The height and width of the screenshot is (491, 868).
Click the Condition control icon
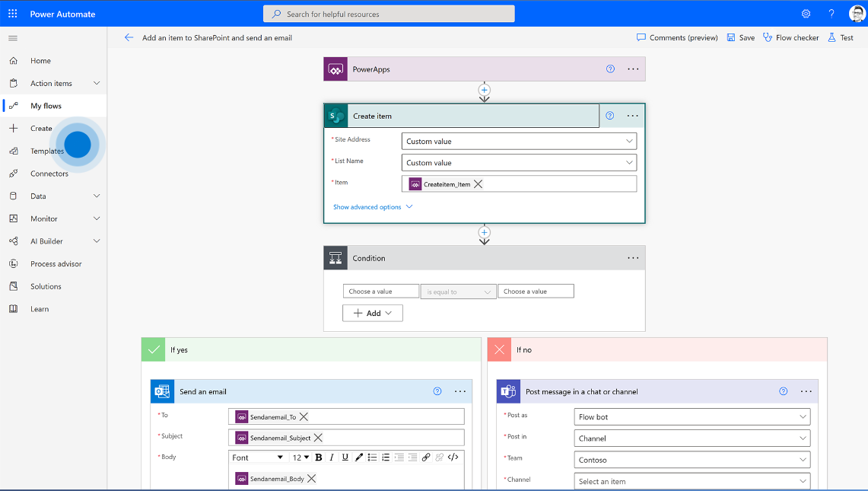pyautogui.click(x=335, y=258)
